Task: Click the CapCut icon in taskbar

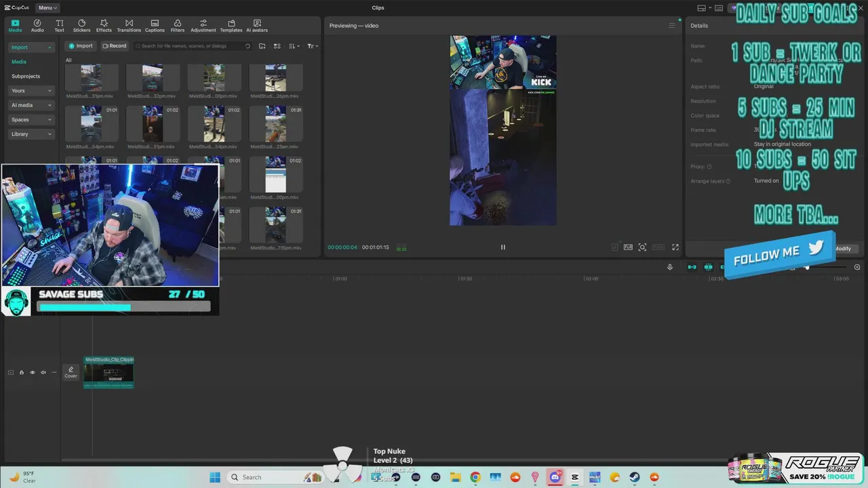Action: pyautogui.click(x=575, y=477)
